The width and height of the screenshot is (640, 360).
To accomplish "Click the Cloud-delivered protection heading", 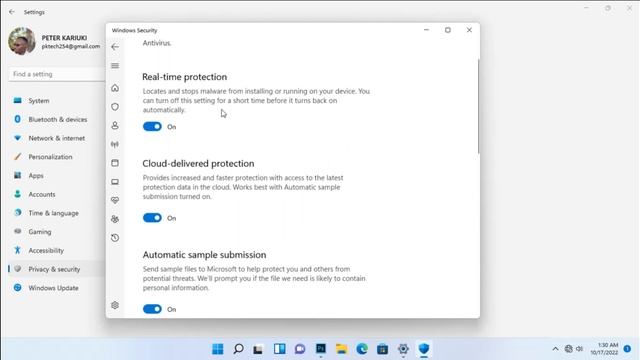I will 198,163.
